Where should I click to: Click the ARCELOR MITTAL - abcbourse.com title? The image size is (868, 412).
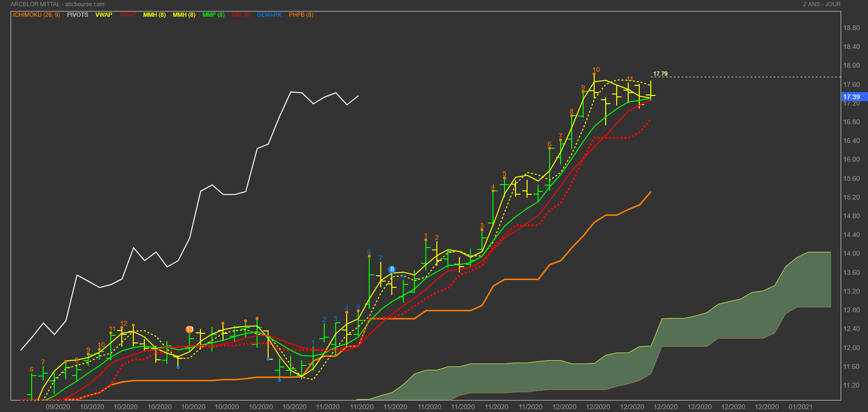point(58,4)
